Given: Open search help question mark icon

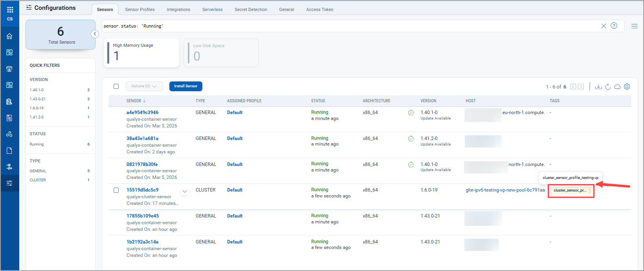Looking at the screenshot, I should (x=614, y=26).
